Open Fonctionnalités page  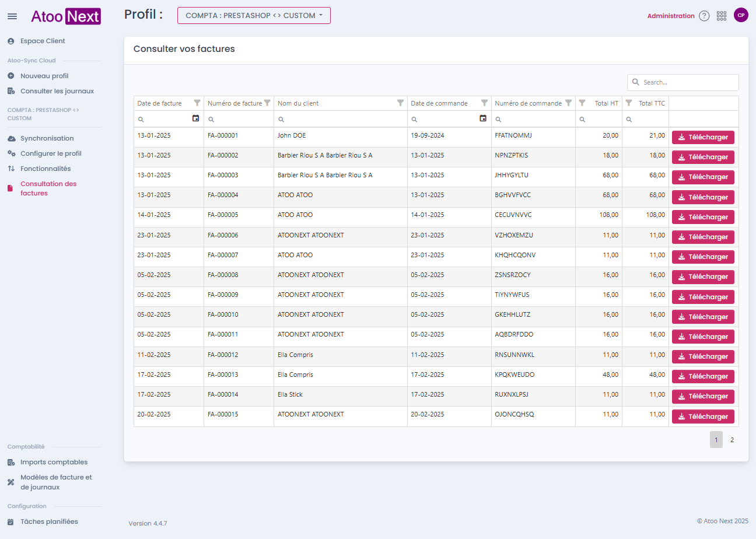point(45,169)
